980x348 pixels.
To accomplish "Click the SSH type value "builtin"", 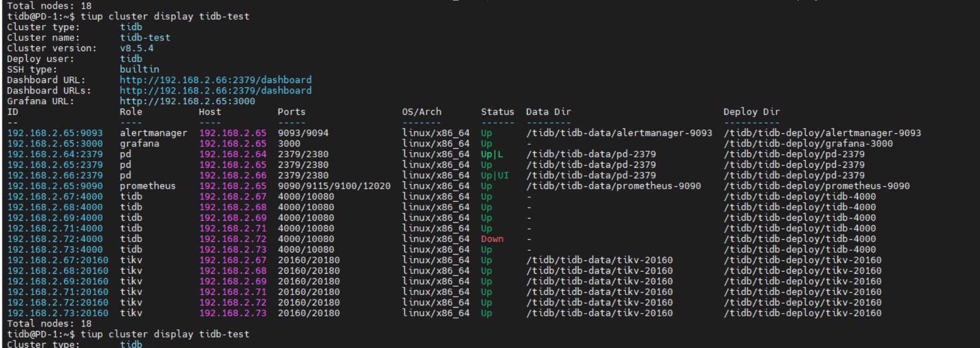I will [x=140, y=69].
